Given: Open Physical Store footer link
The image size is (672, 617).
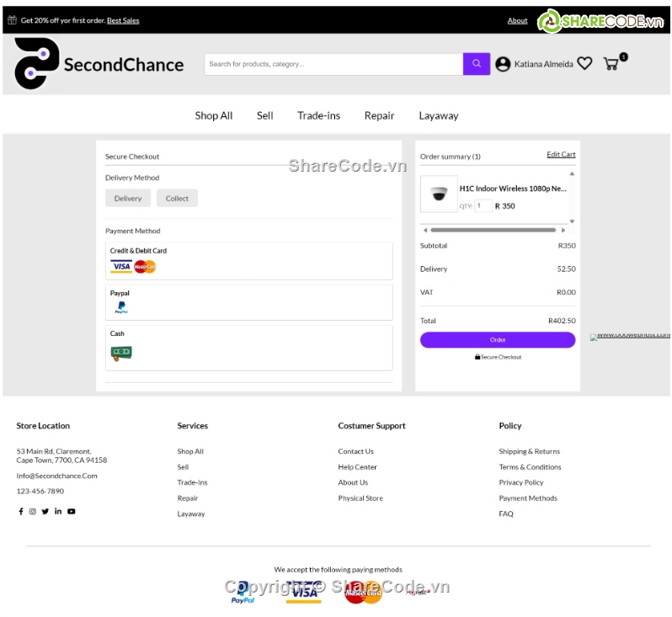Looking at the screenshot, I should 360,497.
